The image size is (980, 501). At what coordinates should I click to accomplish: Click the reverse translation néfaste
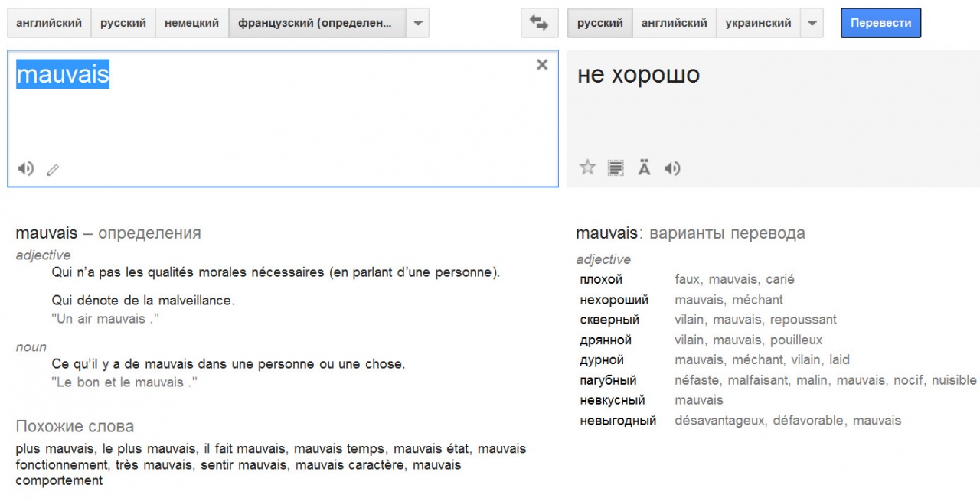[x=697, y=380]
